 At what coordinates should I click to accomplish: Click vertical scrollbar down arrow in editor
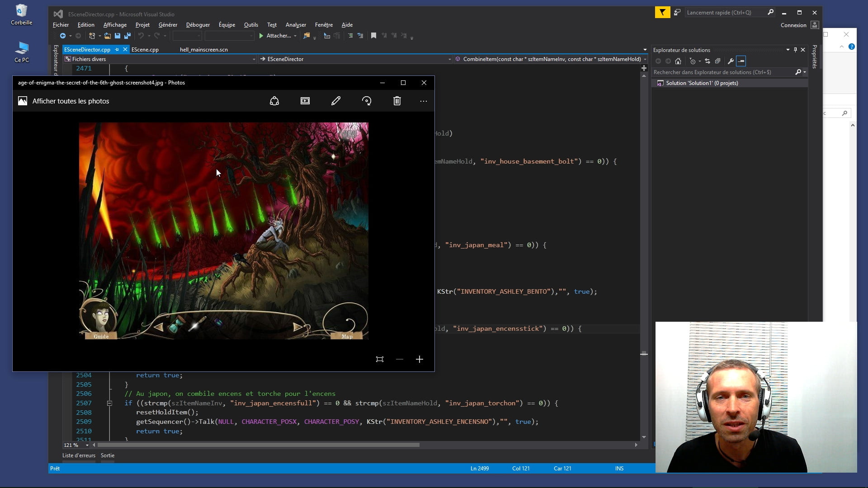pyautogui.click(x=644, y=437)
